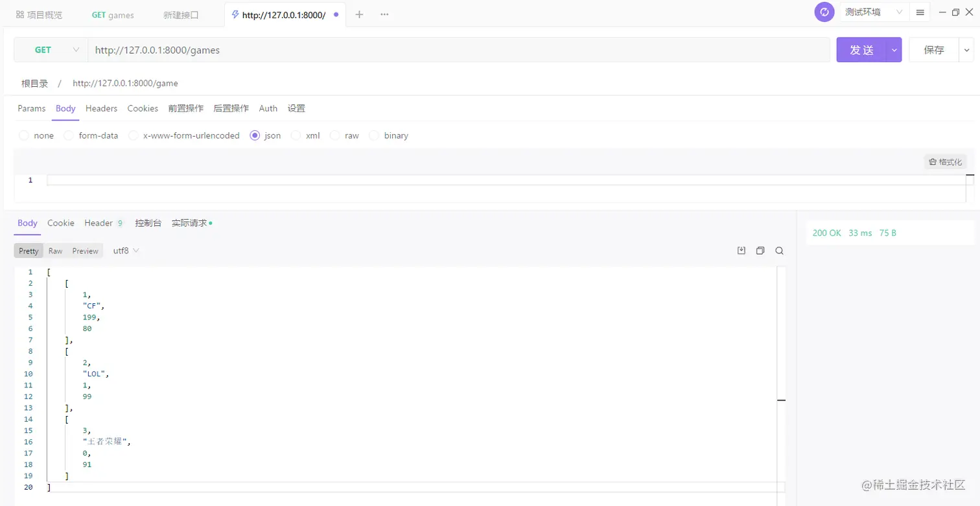Search the response with magnifier icon

(780, 251)
